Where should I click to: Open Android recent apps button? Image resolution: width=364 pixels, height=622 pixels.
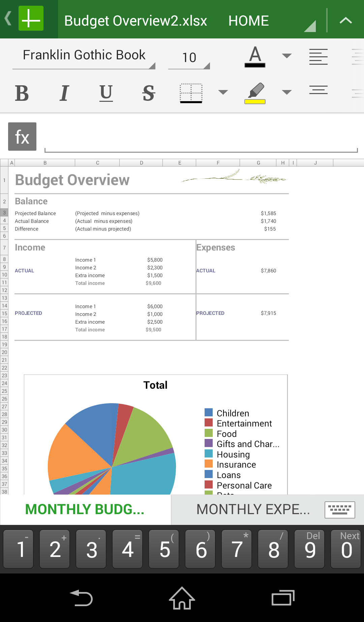[283, 598]
